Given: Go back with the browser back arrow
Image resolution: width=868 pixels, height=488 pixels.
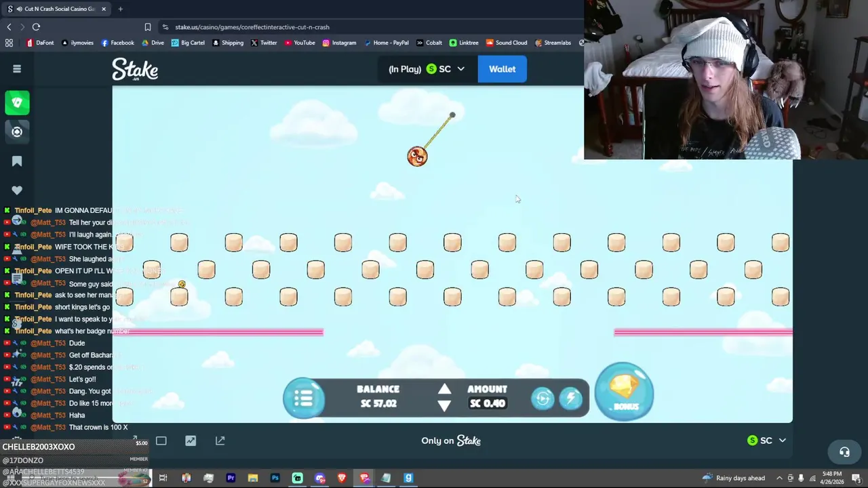Looking at the screenshot, I should point(9,27).
